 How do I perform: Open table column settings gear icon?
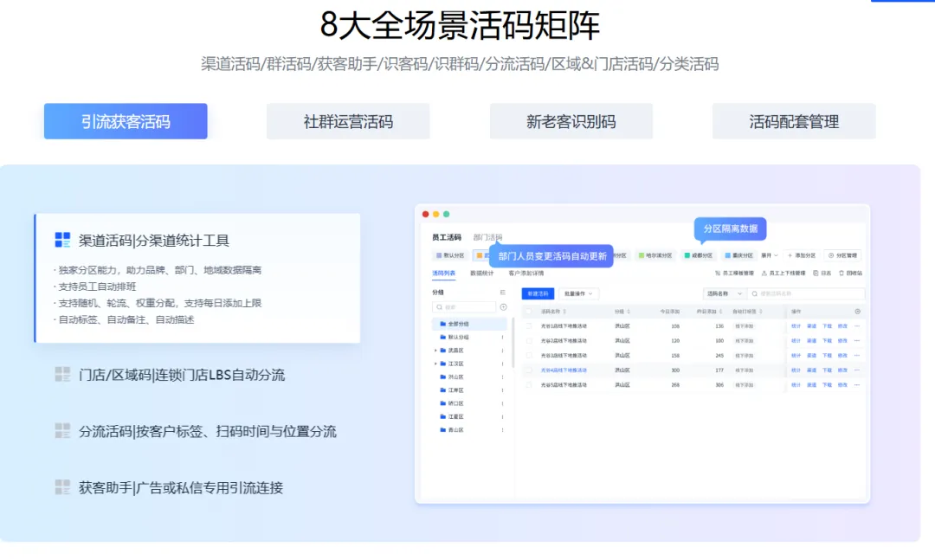pyautogui.click(x=857, y=312)
